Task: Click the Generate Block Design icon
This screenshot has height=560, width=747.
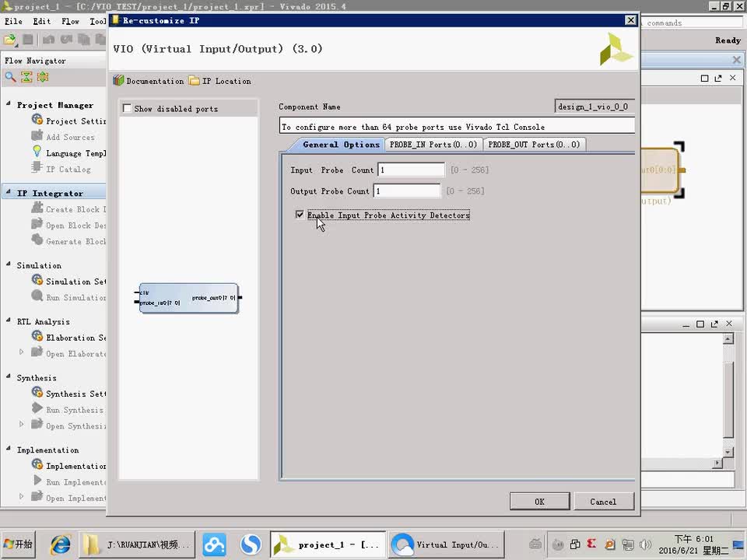Action: [x=37, y=240]
